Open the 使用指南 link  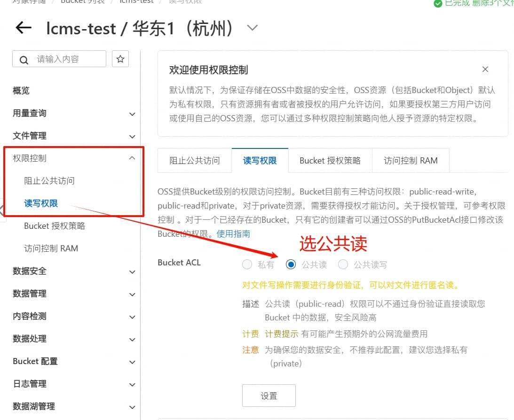[233, 234]
